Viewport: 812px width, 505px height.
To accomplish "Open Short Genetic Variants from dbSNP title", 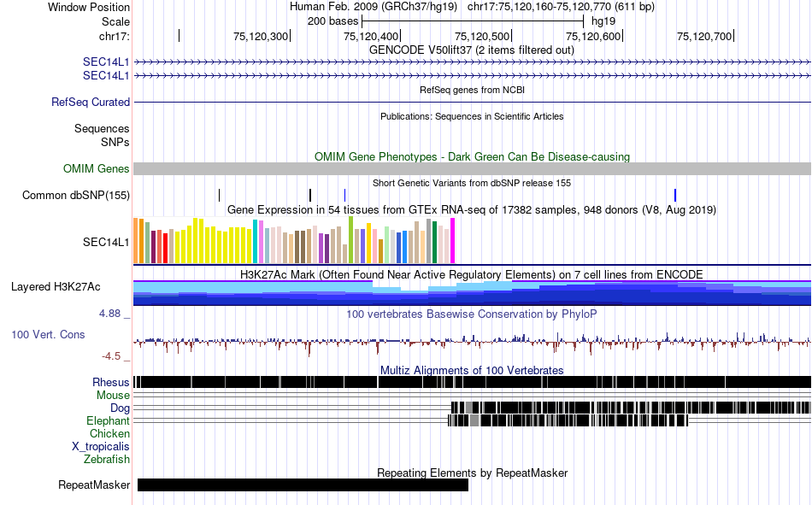I will [472, 183].
